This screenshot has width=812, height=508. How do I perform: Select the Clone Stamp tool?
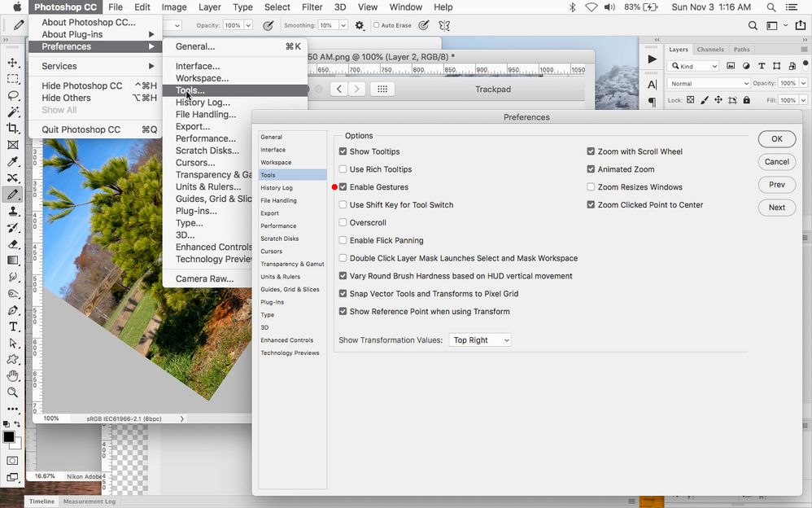coord(12,211)
